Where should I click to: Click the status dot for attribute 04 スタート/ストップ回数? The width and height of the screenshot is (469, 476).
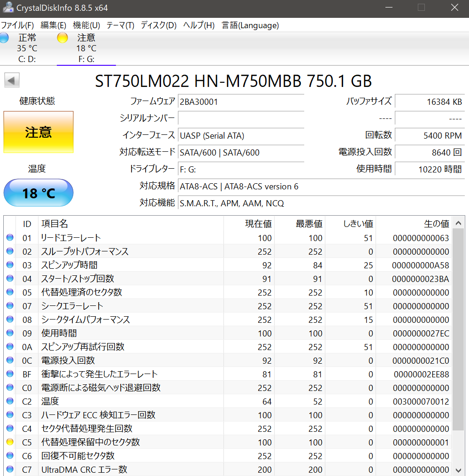[x=10, y=278]
